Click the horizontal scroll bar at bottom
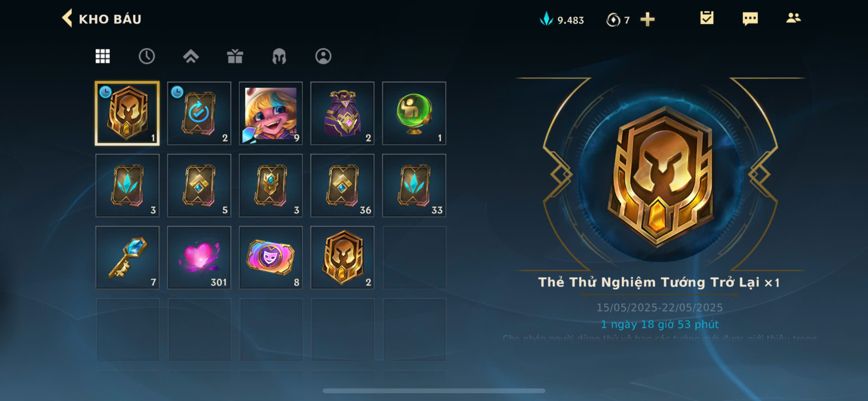The image size is (868, 401). coord(434,391)
